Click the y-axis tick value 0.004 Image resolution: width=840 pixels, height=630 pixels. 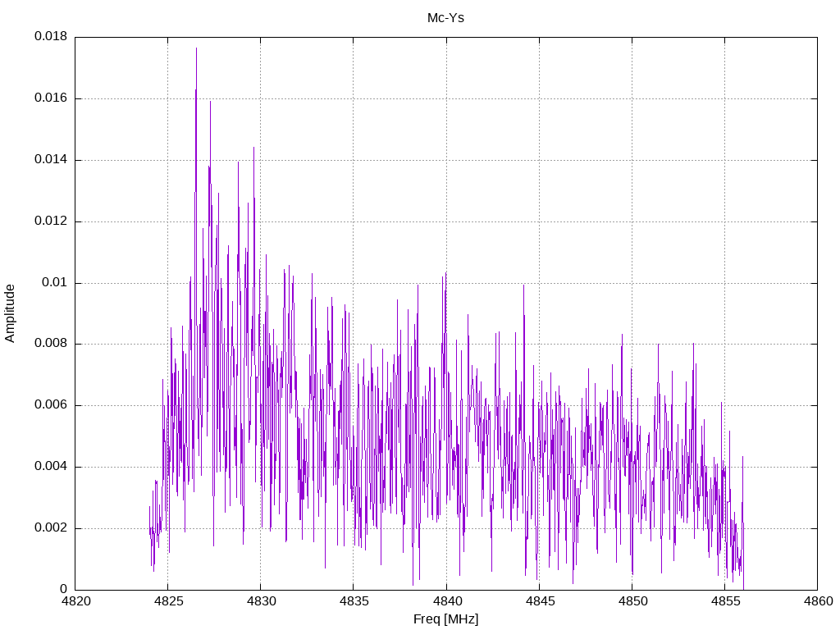click(51, 467)
